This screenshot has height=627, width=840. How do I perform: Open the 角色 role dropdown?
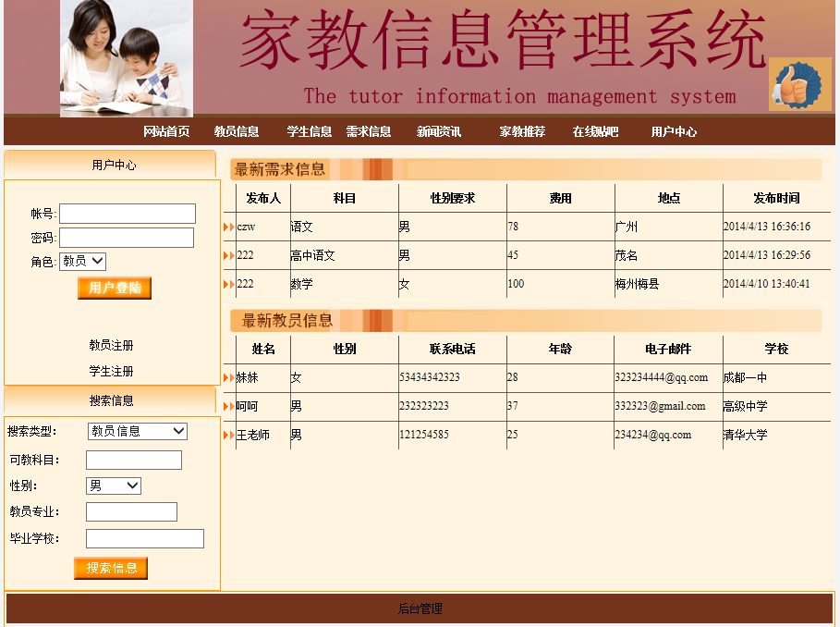coord(83,262)
